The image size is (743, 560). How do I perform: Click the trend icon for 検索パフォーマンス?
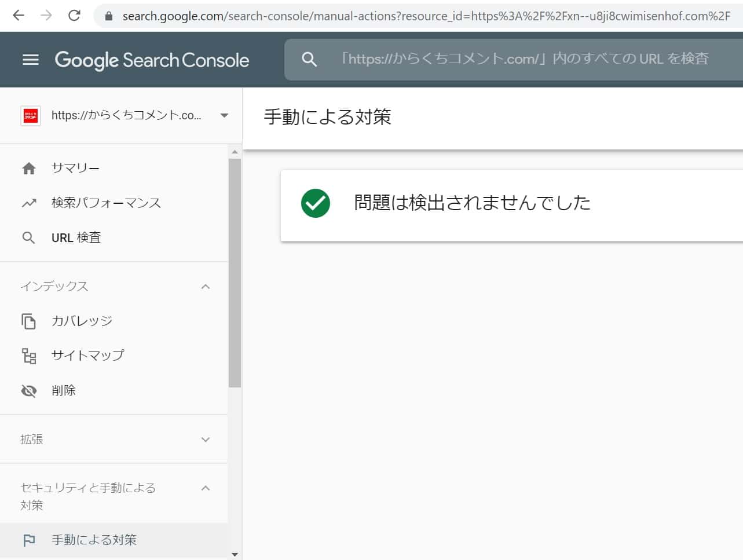pyautogui.click(x=28, y=203)
